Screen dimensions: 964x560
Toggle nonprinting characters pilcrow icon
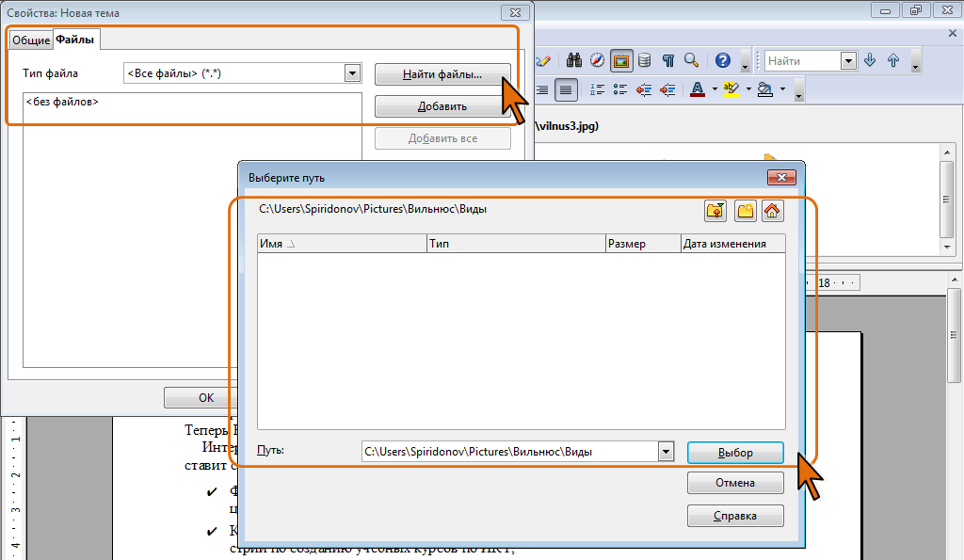point(667,60)
